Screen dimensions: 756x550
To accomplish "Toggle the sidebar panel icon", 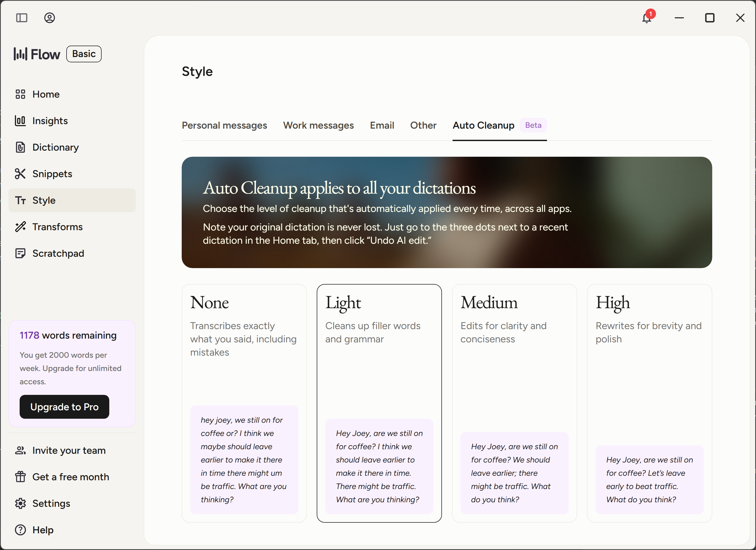I will (22, 18).
